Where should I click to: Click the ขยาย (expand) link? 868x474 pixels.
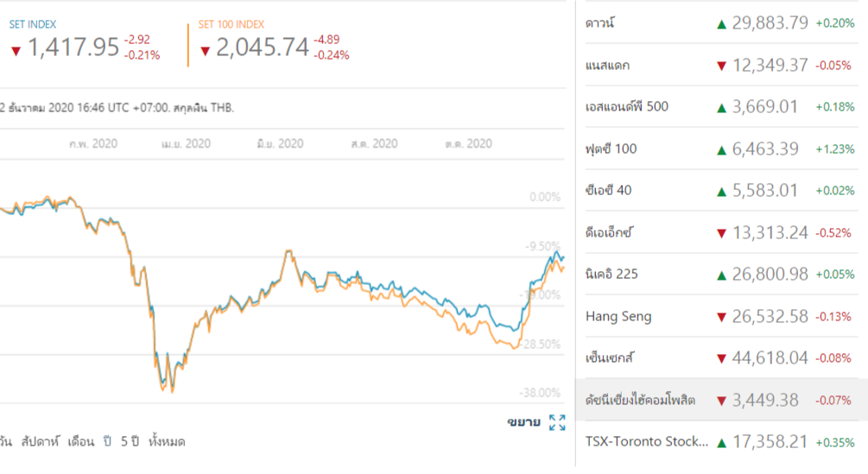[523, 422]
